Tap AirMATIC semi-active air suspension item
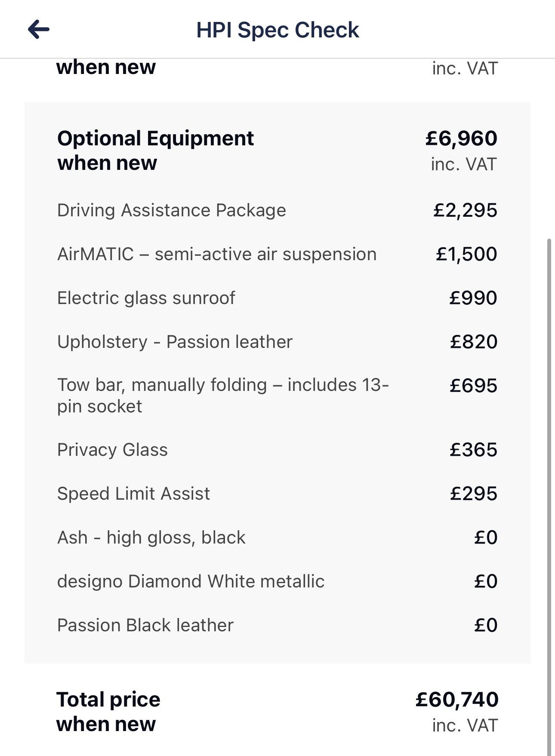Image resolution: width=555 pixels, height=756 pixels. coord(277,254)
